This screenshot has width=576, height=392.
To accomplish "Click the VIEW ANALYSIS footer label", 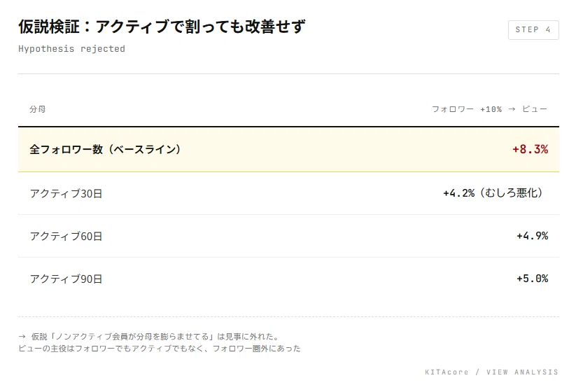I will (522, 372).
